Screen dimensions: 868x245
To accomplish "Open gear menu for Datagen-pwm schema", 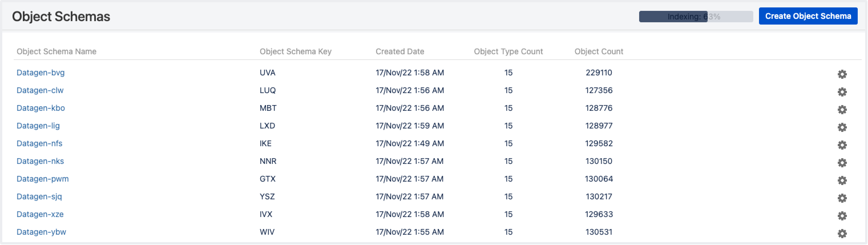I will [x=842, y=180].
